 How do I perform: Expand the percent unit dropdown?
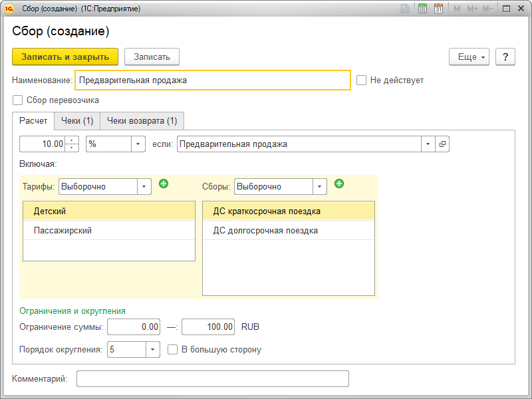pos(138,144)
